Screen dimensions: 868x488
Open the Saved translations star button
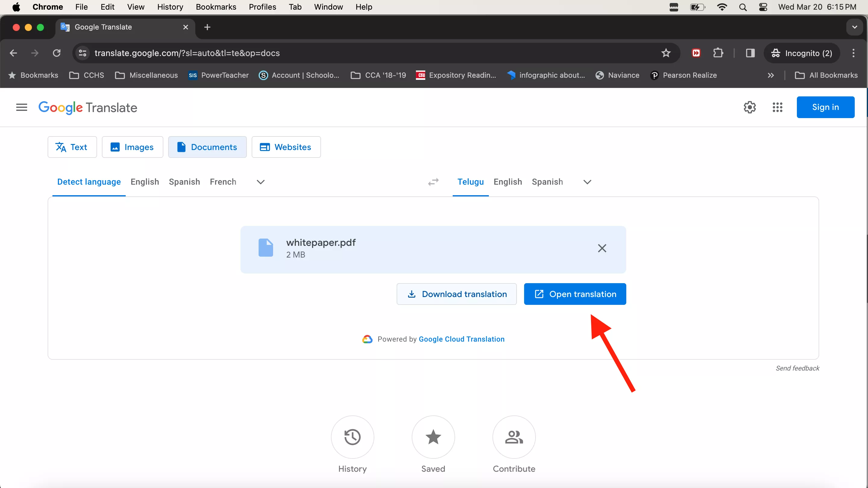click(x=433, y=437)
